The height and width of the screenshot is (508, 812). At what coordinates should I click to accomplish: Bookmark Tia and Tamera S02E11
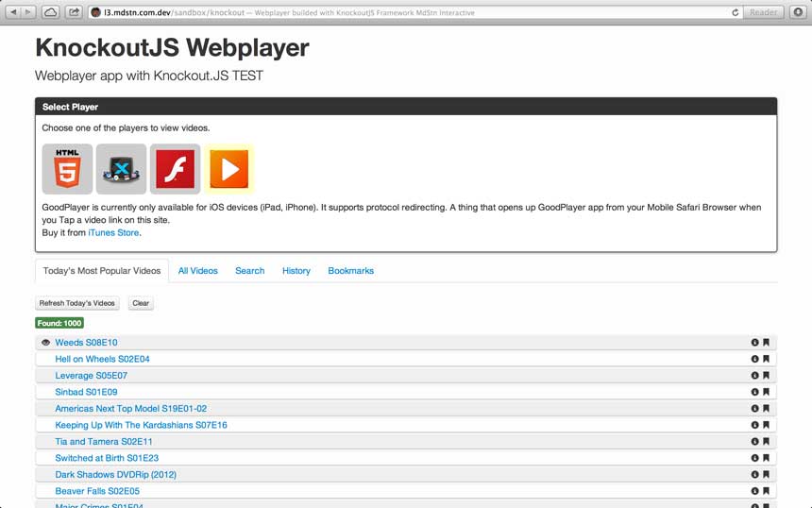pyautogui.click(x=766, y=442)
